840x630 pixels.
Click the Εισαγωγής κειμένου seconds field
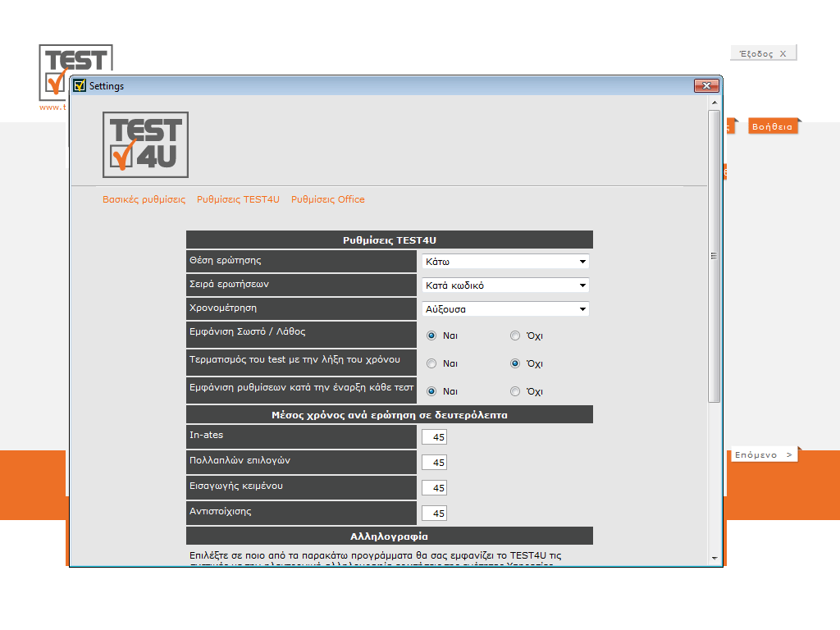coord(434,488)
